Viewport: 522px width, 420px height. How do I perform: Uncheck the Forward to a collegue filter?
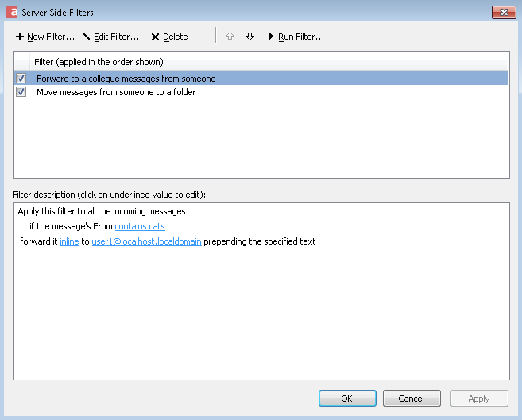(21, 79)
